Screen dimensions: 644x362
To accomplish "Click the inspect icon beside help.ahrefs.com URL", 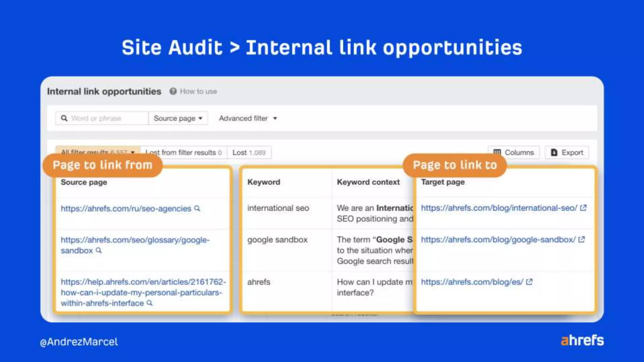I will [150, 303].
